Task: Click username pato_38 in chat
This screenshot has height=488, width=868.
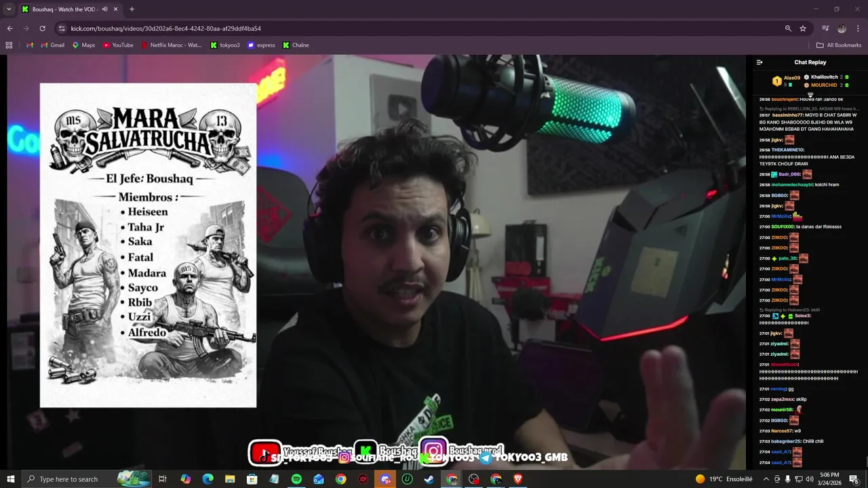Action: pyautogui.click(x=787, y=258)
